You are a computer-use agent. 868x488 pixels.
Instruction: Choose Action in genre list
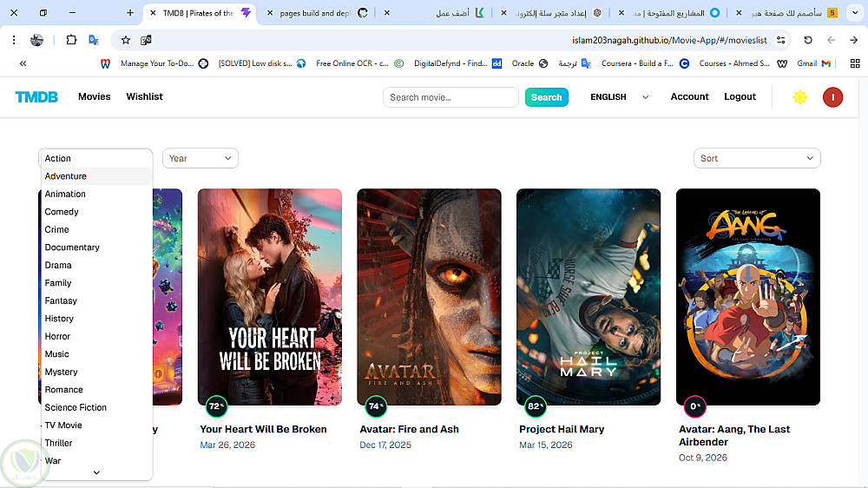pyautogui.click(x=95, y=158)
